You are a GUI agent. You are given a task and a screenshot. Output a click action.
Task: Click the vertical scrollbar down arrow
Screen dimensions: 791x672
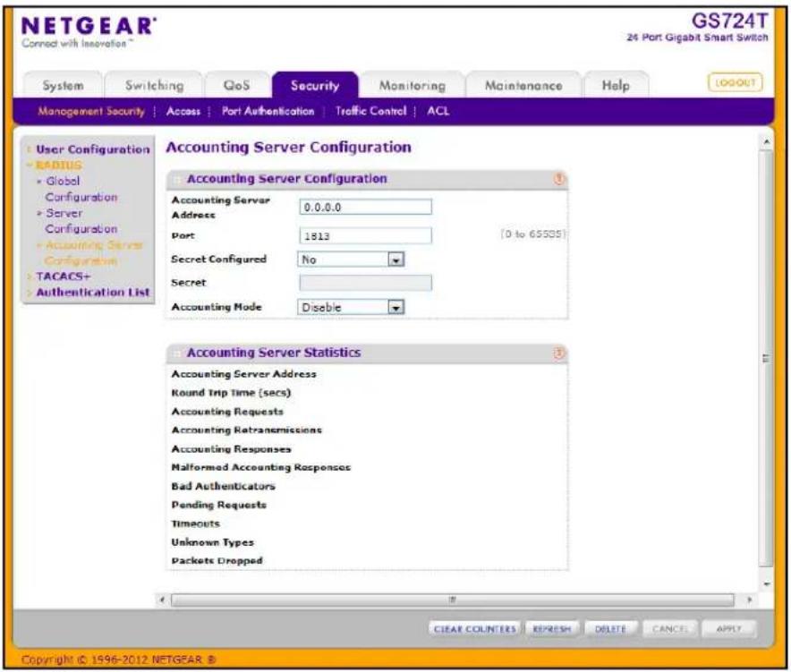pos(766,583)
